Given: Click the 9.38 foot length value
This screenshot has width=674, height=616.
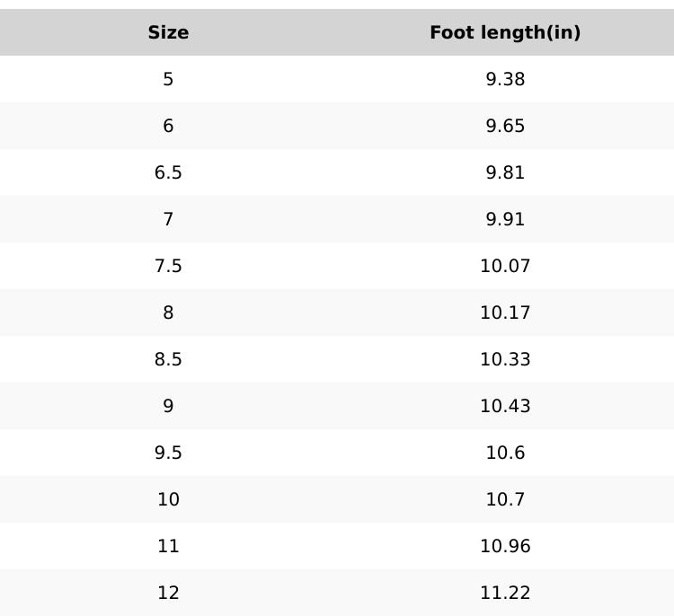Looking at the screenshot, I should [x=505, y=80].
